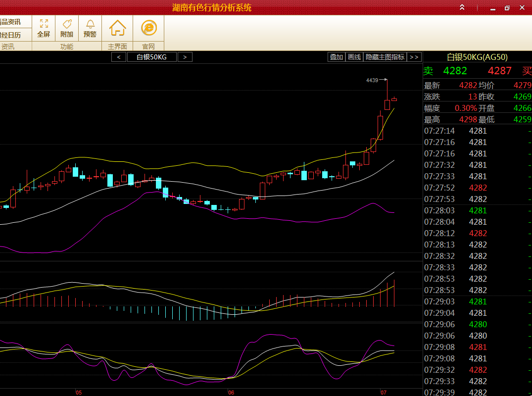Toggle the 叠加 overlay option

(337, 57)
